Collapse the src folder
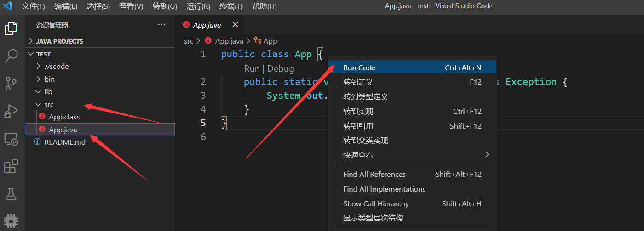The image size is (644, 231). pos(49,104)
